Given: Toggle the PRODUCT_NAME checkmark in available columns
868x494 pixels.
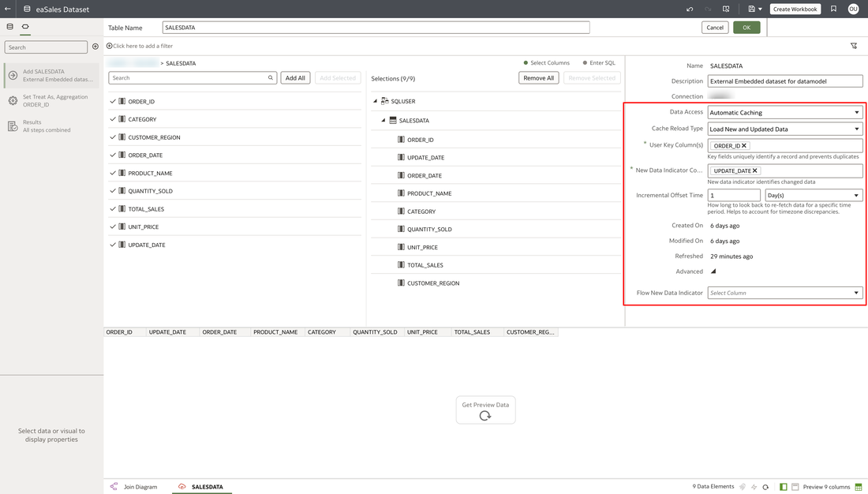Looking at the screenshot, I should [113, 174].
